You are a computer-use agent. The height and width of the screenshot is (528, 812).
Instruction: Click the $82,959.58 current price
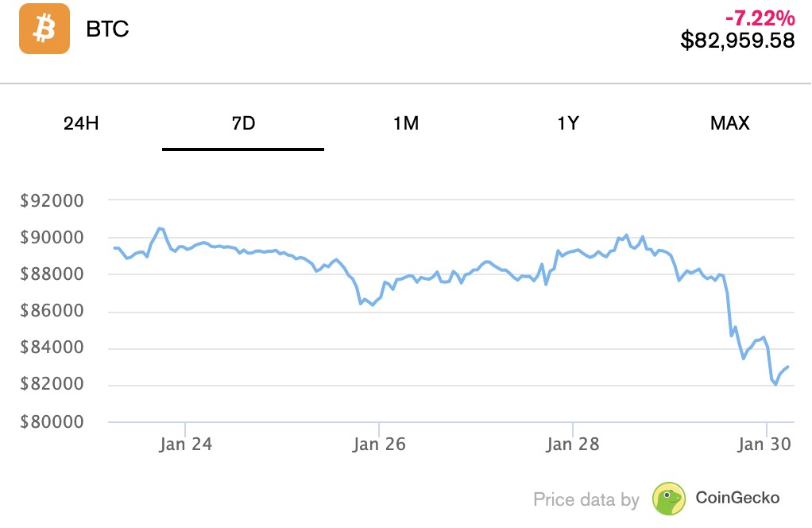coord(737,41)
